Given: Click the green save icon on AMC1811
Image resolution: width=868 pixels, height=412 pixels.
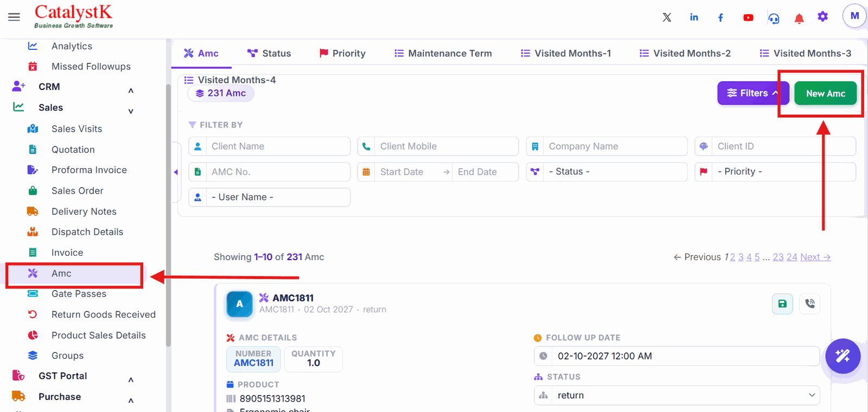Looking at the screenshot, I should coord(782,304).
